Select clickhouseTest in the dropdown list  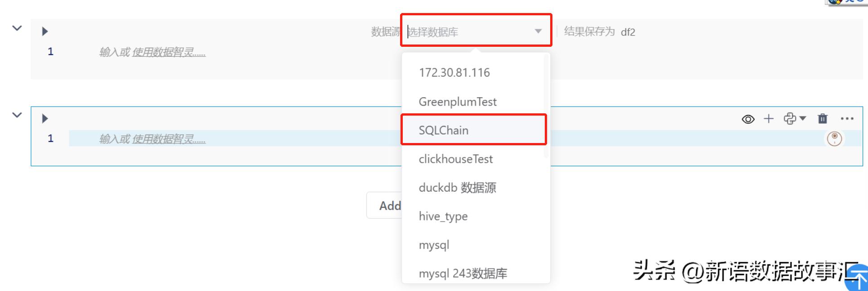pyautogui.click(x=456, y=159)
